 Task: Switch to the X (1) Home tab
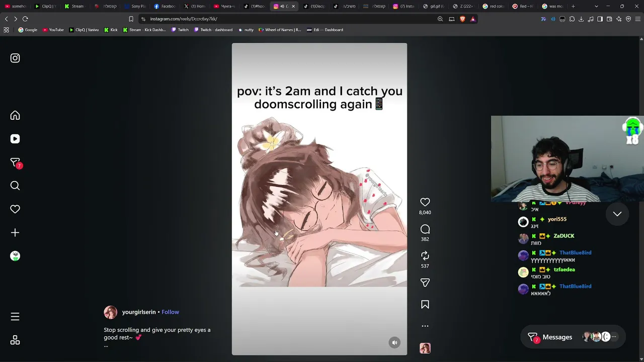(195, 6)
